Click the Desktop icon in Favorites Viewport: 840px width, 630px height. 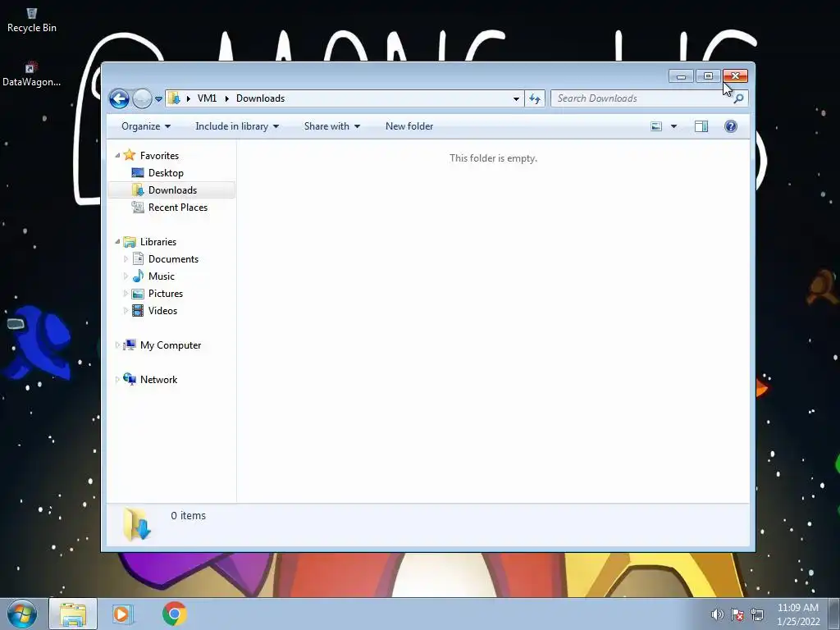coord(138,172)
